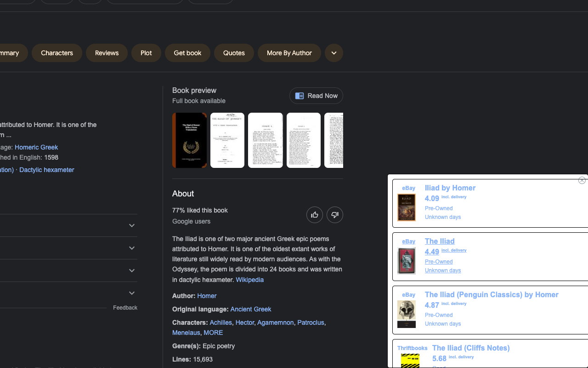Screen dimensions: 588x368
Task: Open the third book preview page
Action: point(266,140)
